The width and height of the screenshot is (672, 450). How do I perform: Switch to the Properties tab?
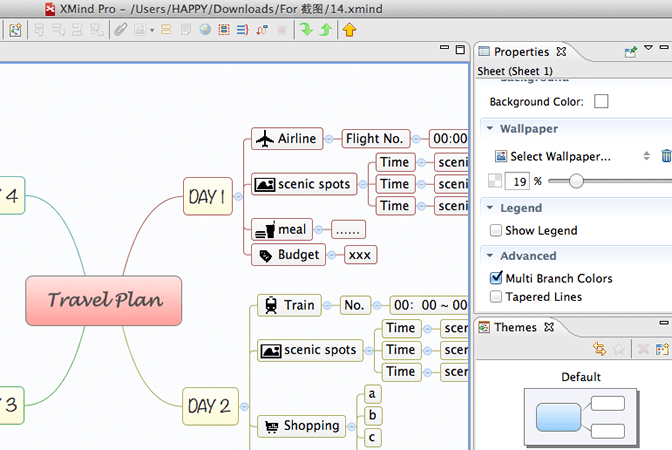click(x=520, y=52)
